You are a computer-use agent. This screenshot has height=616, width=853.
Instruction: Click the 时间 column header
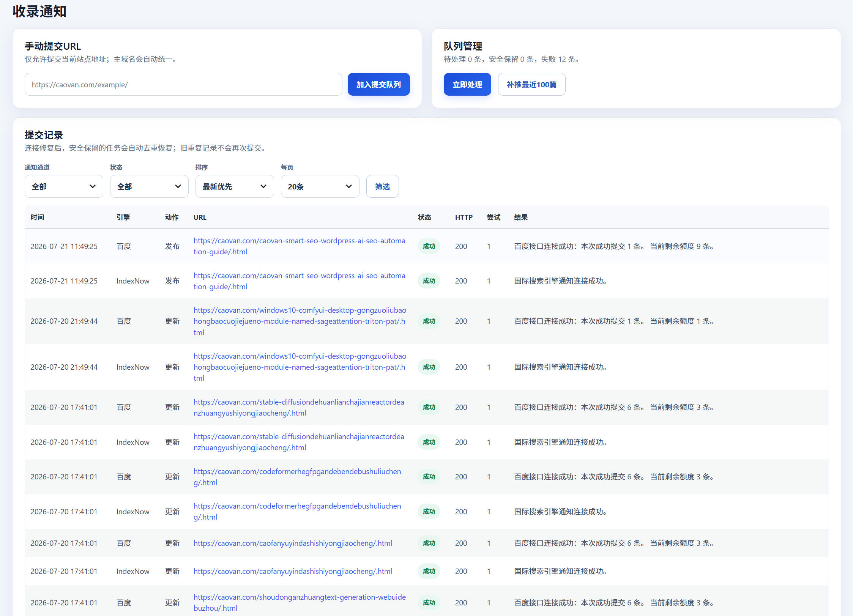click(37, 217)
